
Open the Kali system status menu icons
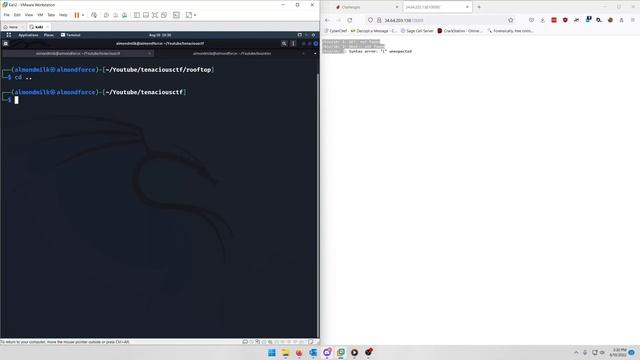(307, 35)
